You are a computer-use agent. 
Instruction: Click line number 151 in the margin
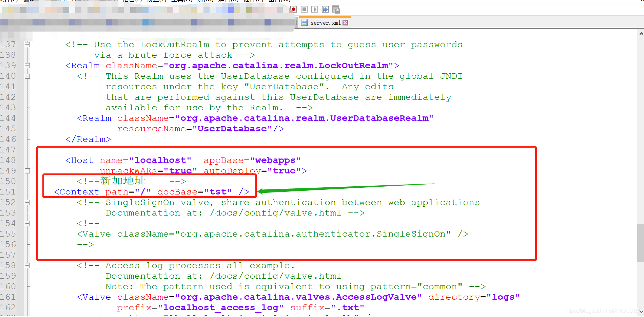click(x=8, y=192)
